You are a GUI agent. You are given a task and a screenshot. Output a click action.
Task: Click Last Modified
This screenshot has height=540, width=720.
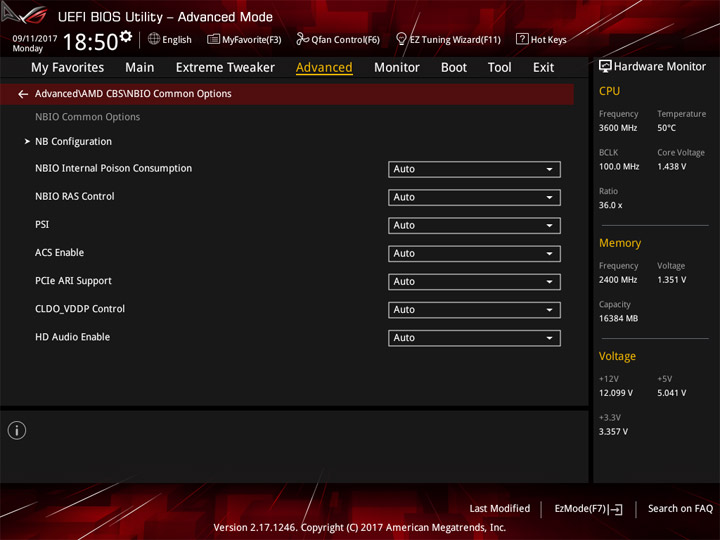click(x=500, y=508)
